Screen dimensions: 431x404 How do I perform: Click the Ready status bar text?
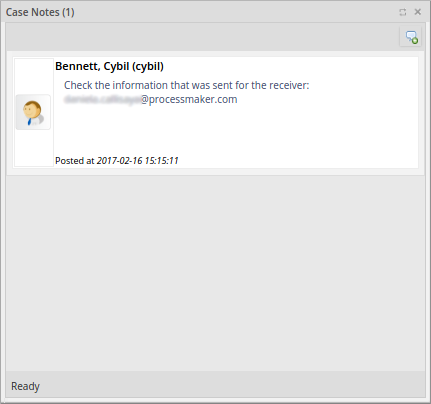click(x=25, y=386)
